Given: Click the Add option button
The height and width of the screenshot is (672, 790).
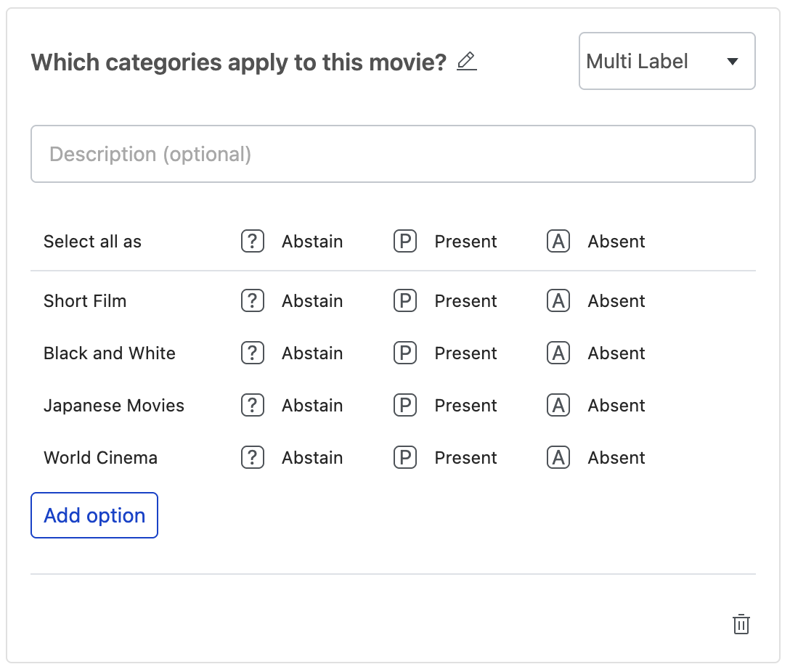Looking at the screenshot, I should point(94,515).
